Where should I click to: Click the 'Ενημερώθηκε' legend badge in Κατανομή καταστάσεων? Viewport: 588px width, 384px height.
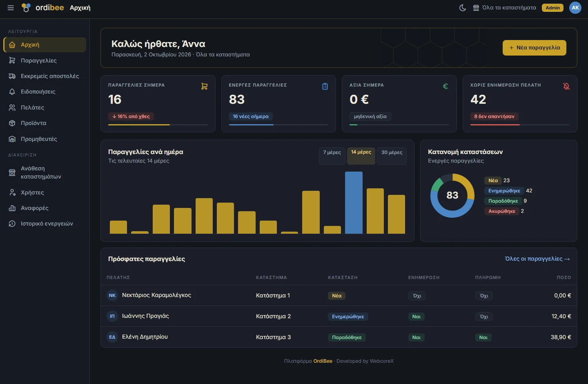[504, 191]
